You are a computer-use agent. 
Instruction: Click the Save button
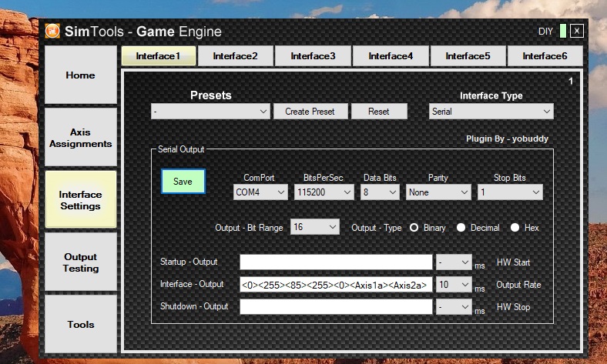point(183,182)
